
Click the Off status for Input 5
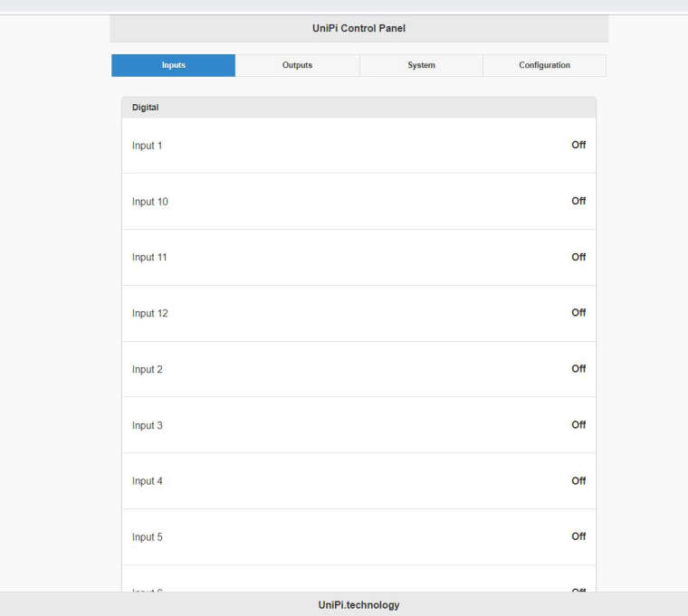[x=578, y=536]
